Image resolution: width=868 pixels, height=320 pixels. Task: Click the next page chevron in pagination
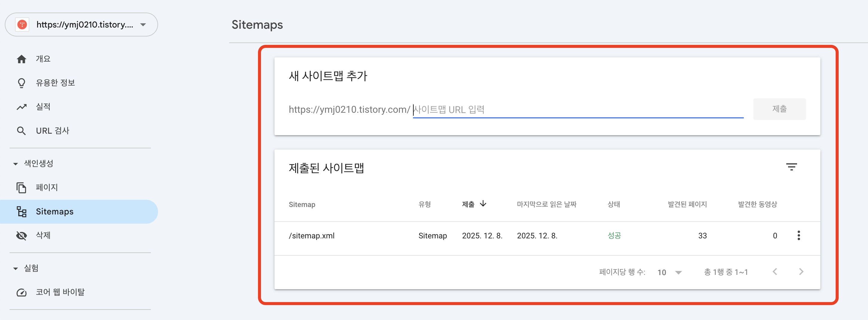click(802, 272)
